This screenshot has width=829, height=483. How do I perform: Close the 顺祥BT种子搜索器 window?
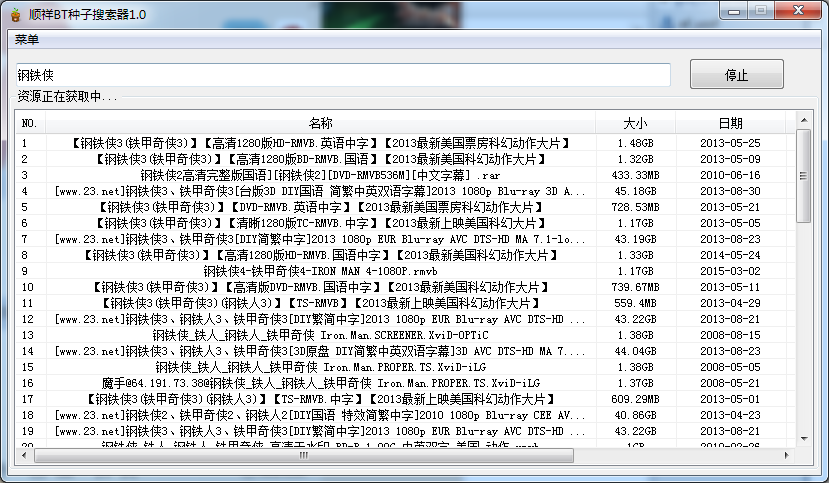pyautogui.click(x=798, y=11)
